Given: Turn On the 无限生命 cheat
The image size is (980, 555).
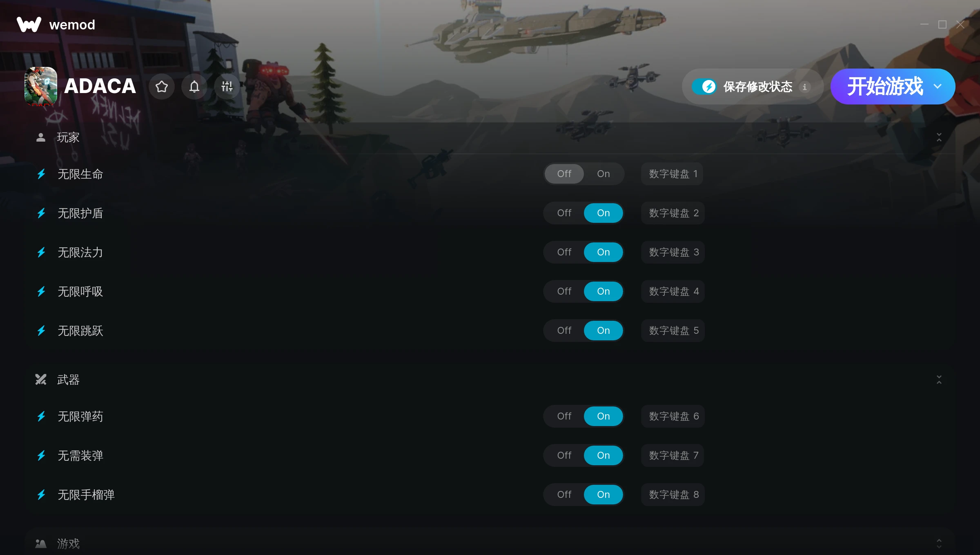Looking at the screenshot, I should coord(604,174).
